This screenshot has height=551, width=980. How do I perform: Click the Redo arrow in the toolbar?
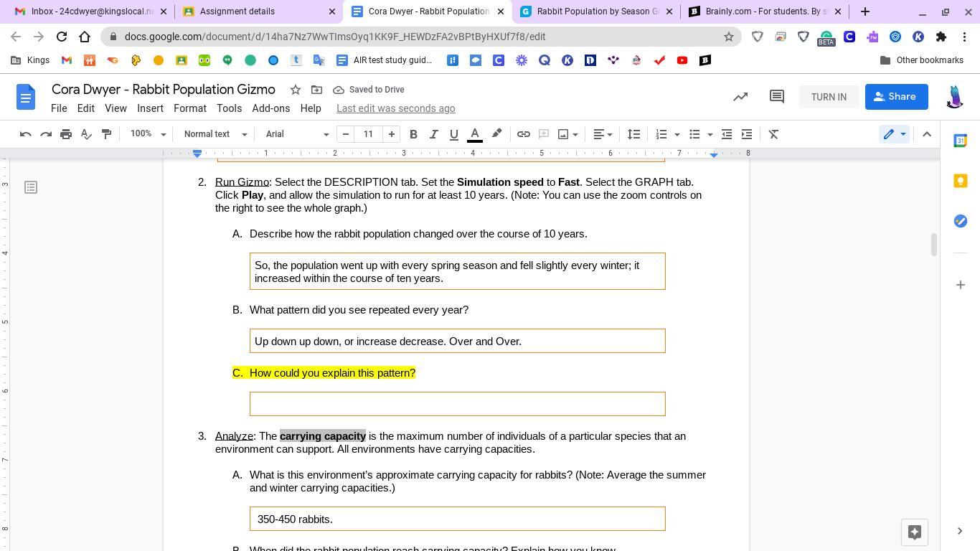pyautogui.click(x=46, y=134)
